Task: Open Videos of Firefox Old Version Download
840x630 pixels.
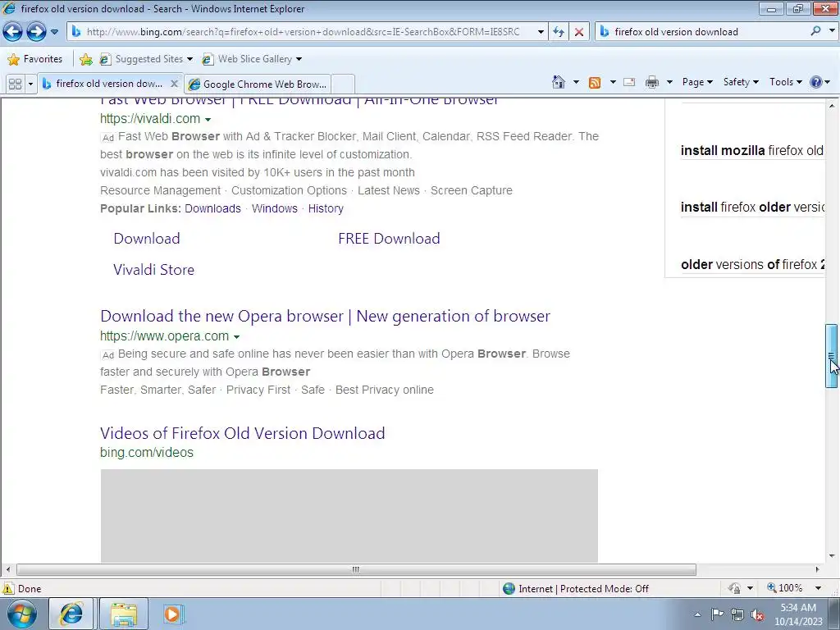Action: click(x=243, y=433)
